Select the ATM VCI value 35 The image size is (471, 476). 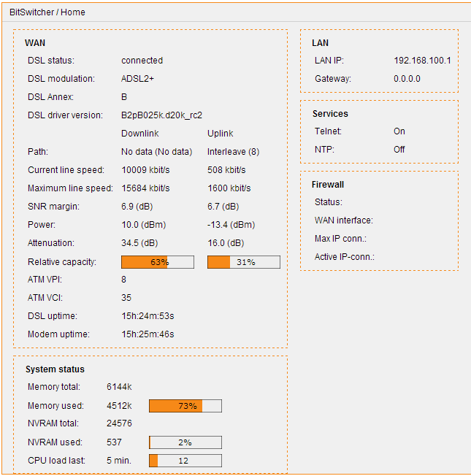pyautogui.click(x=126, y=298)
